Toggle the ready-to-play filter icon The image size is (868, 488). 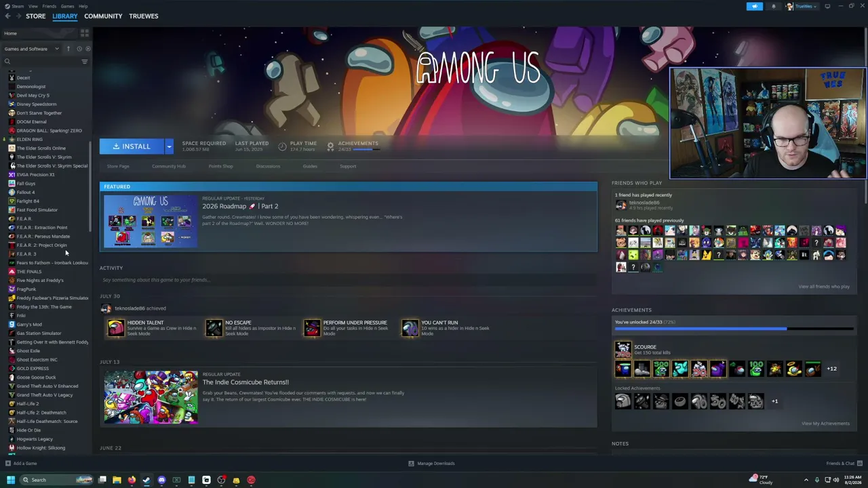click(x=87, y=49)
